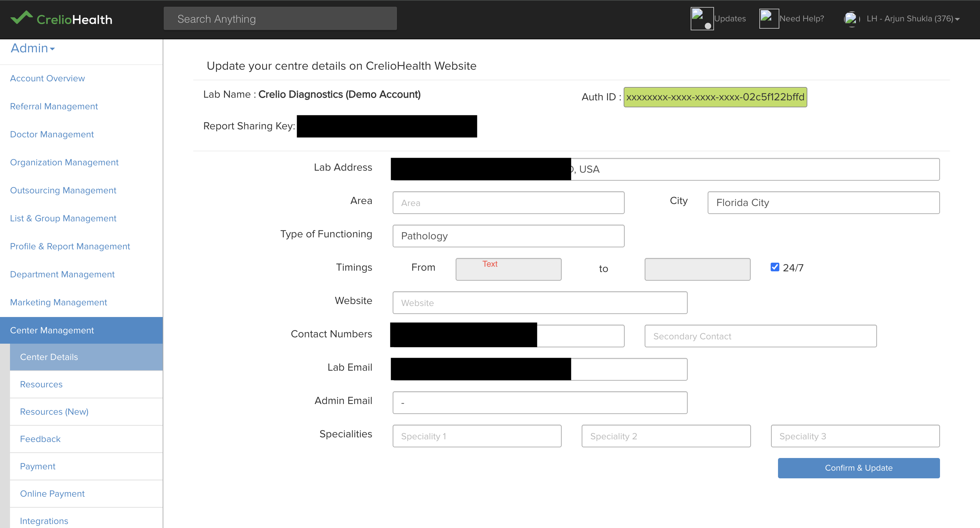Click the Updates link text
The image size is (980, 528).
pyautogui.click(x=730, y=19)
